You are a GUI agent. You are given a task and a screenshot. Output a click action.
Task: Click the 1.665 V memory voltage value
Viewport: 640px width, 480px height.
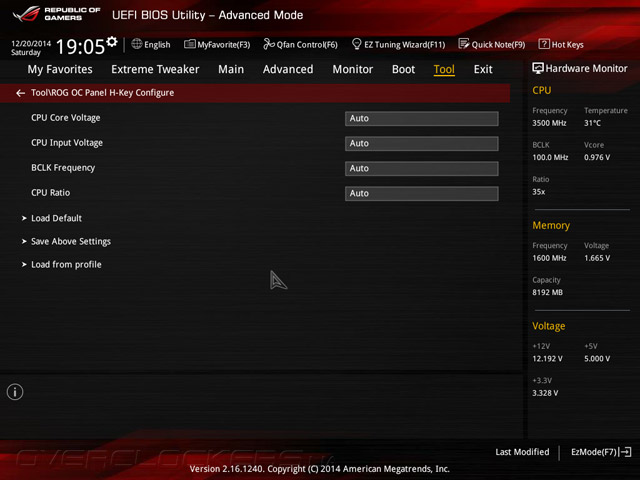coord(597,258)
